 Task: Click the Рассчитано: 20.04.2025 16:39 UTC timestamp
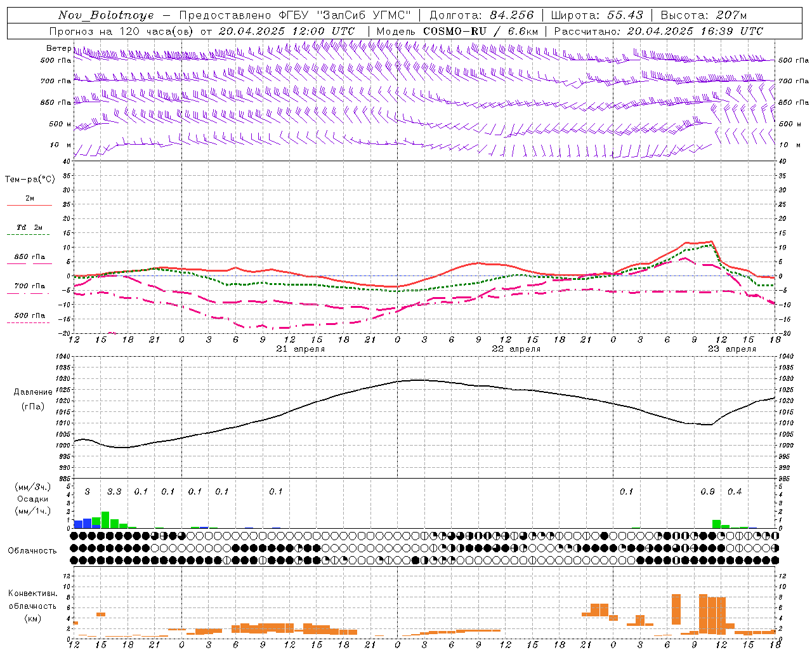pos(658,31)
